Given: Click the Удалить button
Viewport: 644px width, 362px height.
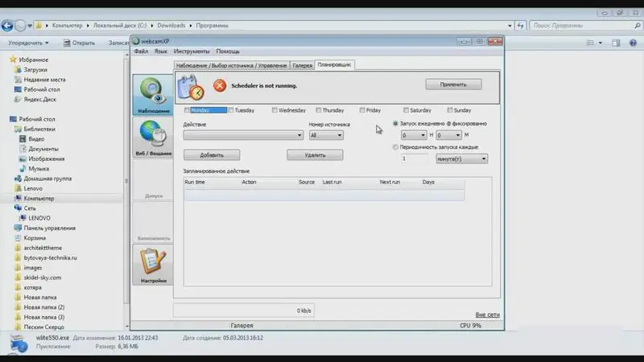Looking at the screenshot, I should [x=315, y=155].
